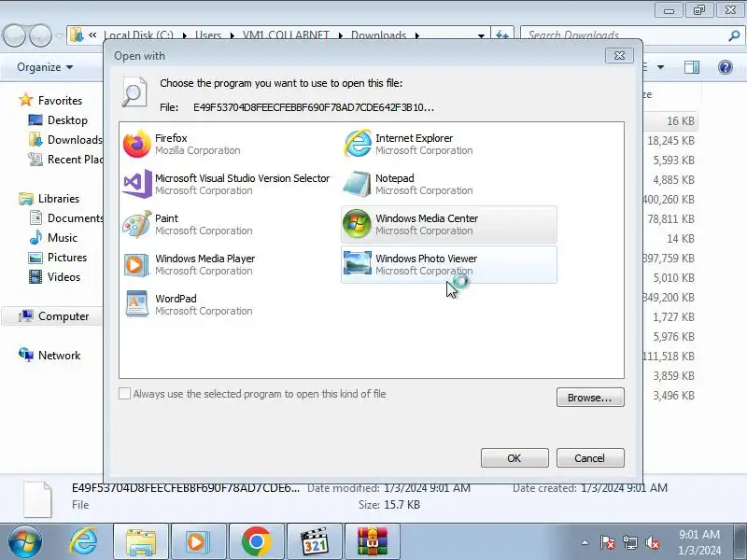The image size is (747, 560).
Task: Click the file icon in the details pane
Action: coord(37,499)
